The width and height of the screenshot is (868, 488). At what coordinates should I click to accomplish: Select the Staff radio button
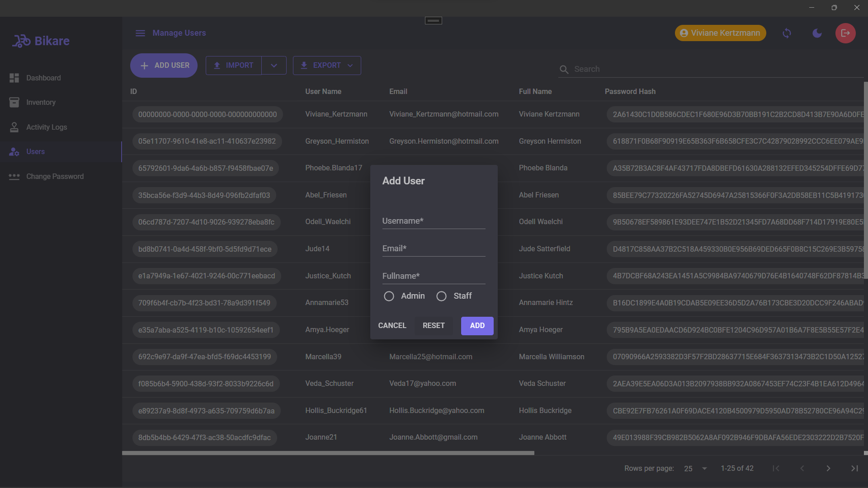(x=441, y=296)
